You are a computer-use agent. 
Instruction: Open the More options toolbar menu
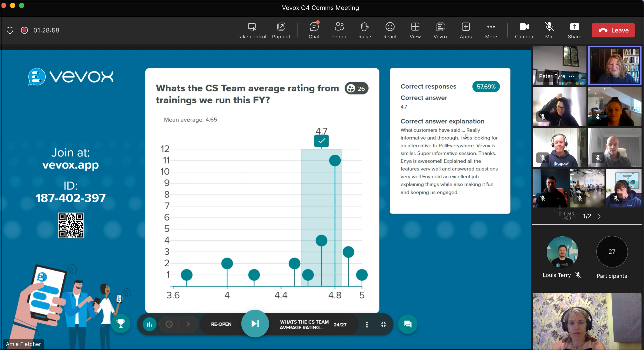coord(491,30)
